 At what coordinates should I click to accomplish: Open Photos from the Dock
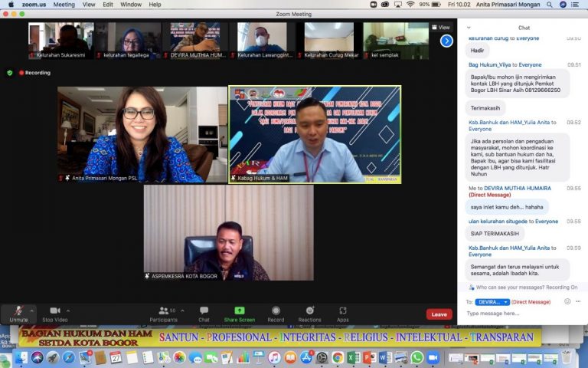(x=179, y=357)
